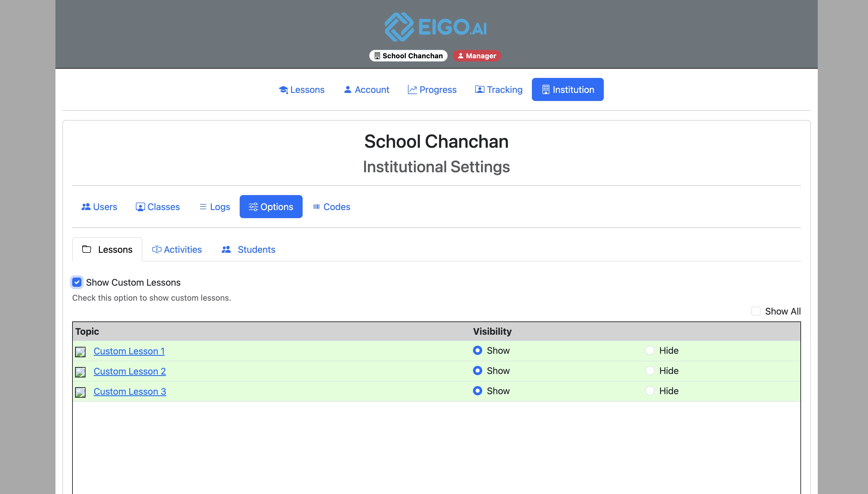Click the person icon in Manager badge

click(460, 56)
